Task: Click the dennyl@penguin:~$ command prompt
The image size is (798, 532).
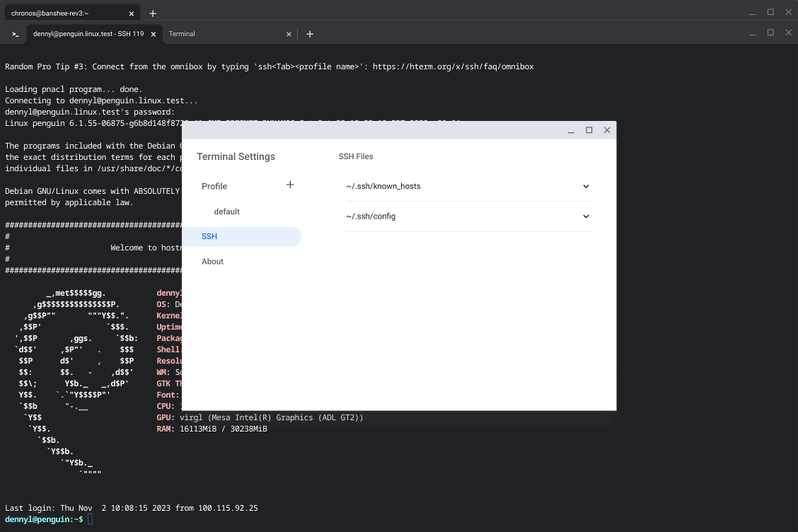Action: tap(44, 519)
